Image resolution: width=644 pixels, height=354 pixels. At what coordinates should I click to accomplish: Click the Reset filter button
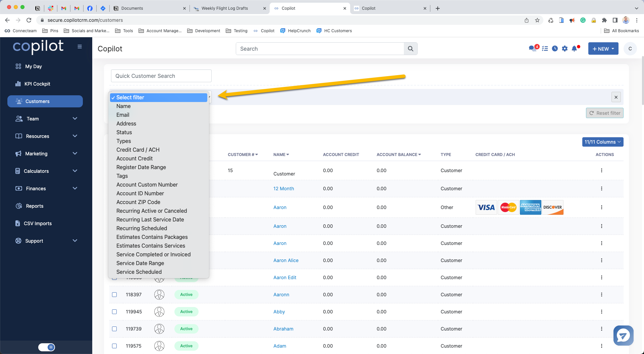(604, 113)
